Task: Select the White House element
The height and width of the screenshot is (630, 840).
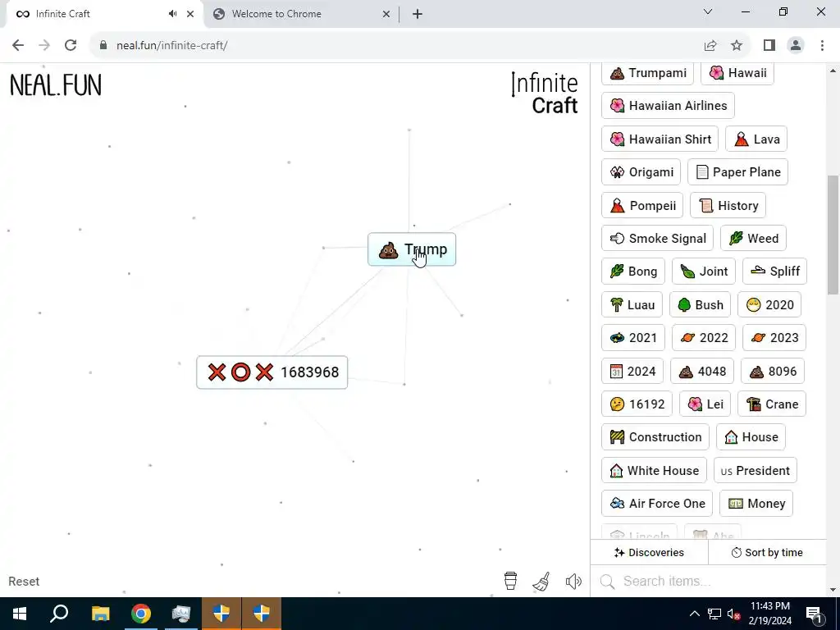Action: [x=654, y=471]
